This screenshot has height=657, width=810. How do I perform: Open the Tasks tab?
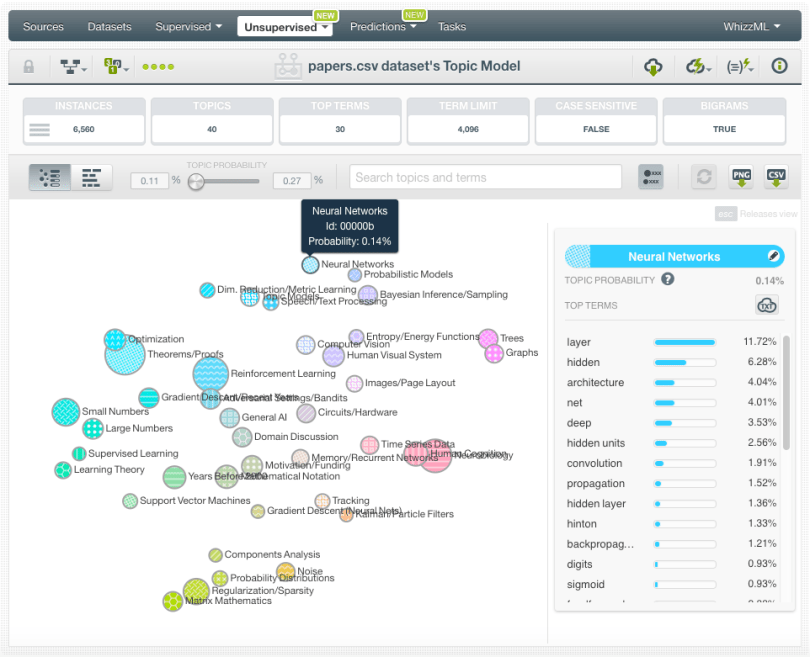(x=452, y=27)
